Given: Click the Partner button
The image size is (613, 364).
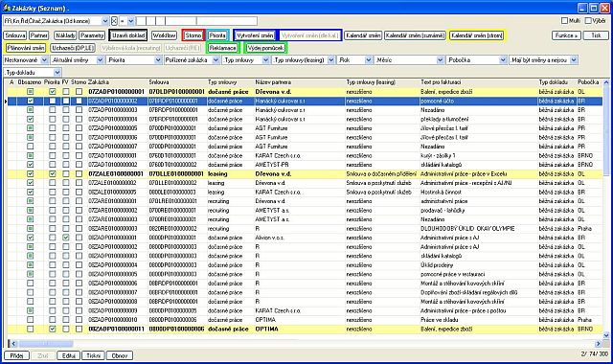Looking at the screenshot, I should [x=39, y=35].
